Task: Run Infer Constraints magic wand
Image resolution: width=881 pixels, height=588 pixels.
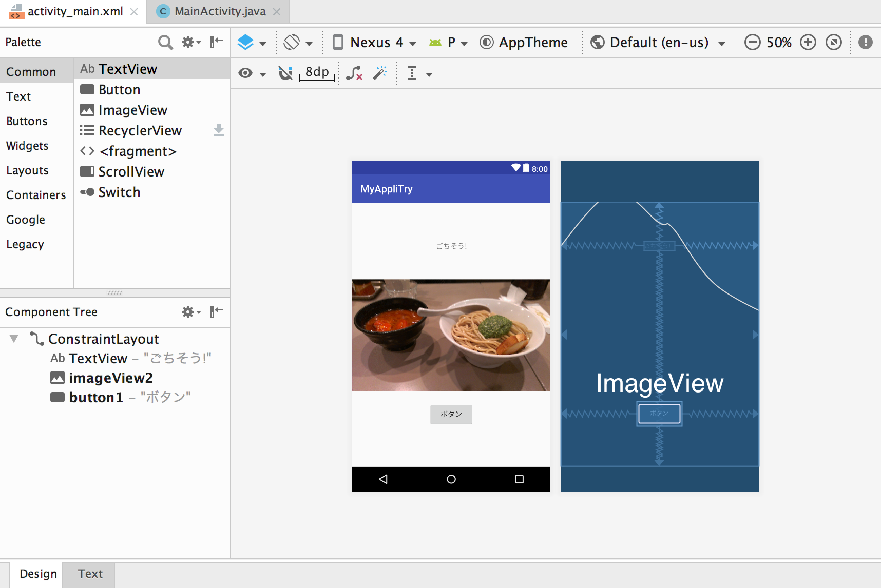Action: point(380,73)
